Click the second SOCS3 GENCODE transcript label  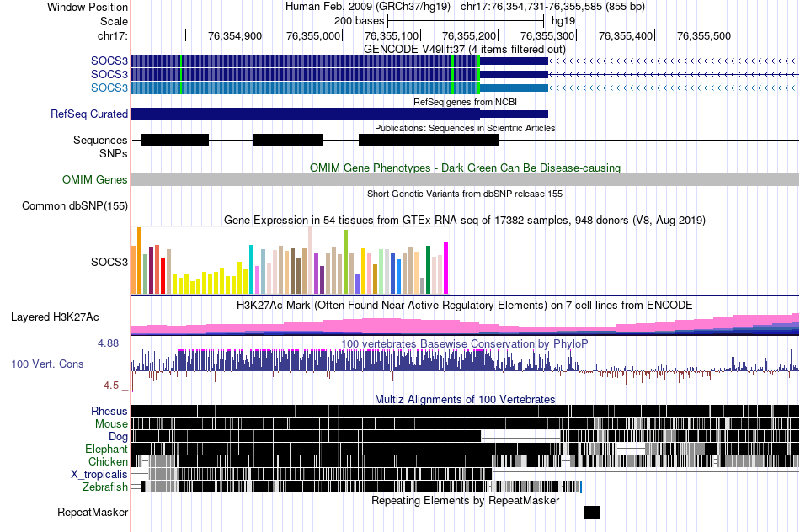click(x=109, y=74)
